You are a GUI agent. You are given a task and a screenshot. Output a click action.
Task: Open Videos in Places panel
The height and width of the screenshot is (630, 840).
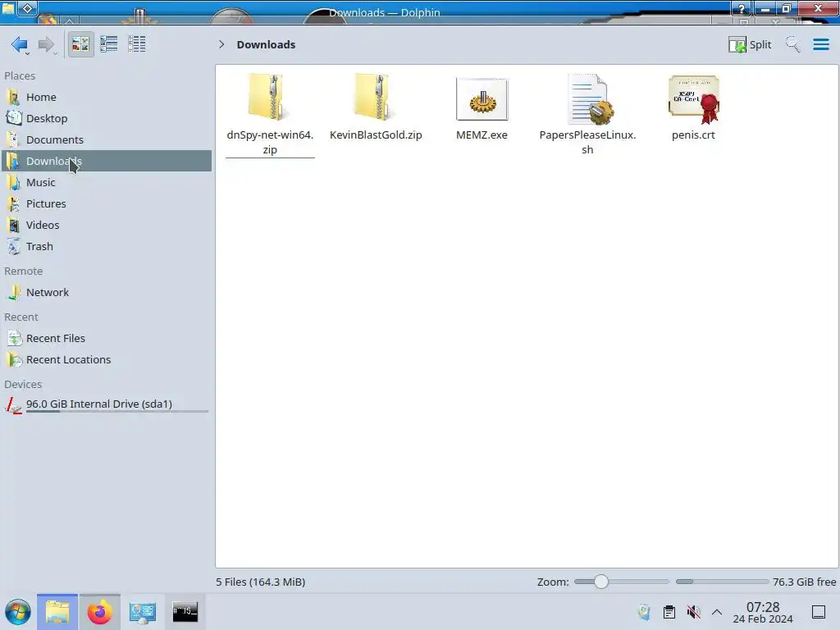(107, 226)
